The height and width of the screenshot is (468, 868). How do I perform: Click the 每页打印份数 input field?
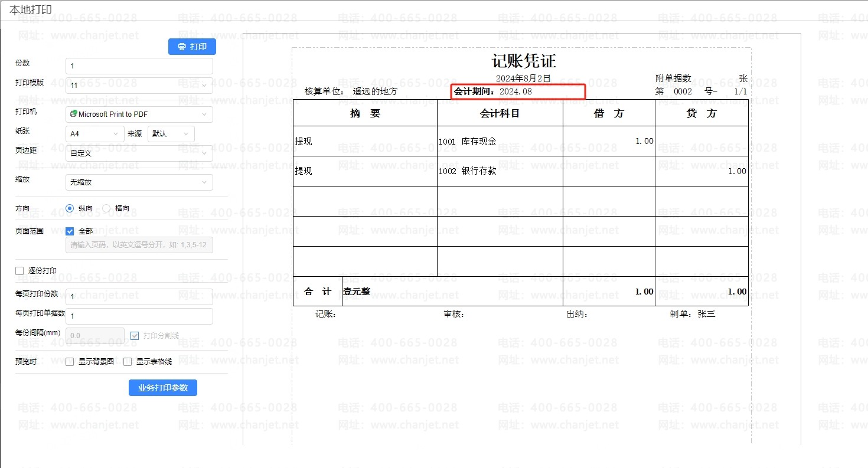point(139,297)
